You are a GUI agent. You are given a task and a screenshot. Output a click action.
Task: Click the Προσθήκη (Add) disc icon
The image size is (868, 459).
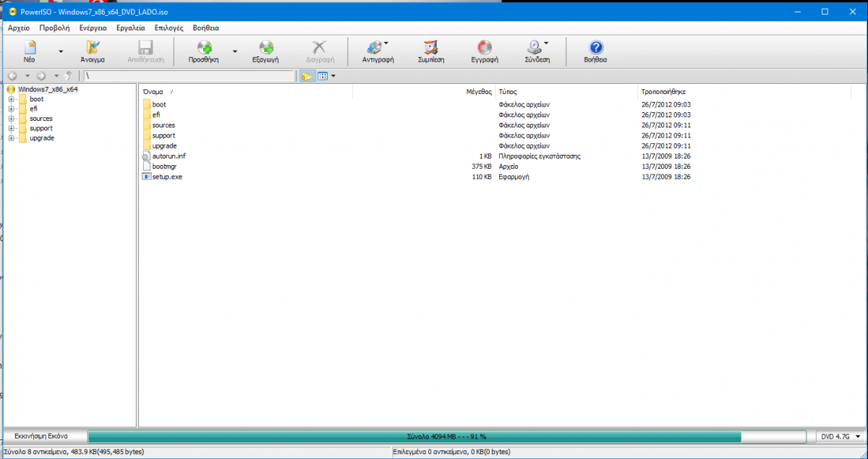(x=204, y=48)
